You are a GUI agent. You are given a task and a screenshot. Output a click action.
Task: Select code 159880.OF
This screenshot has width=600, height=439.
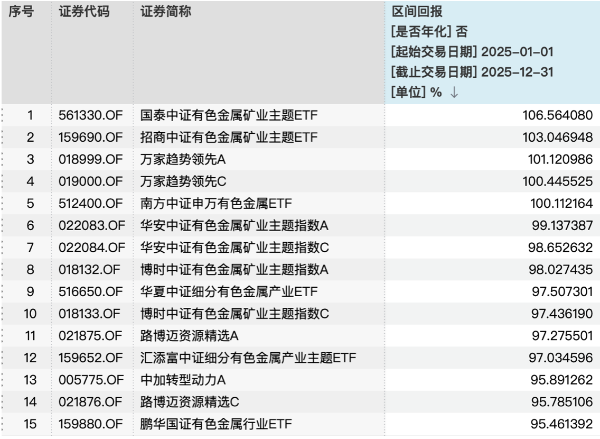(91, 424)
